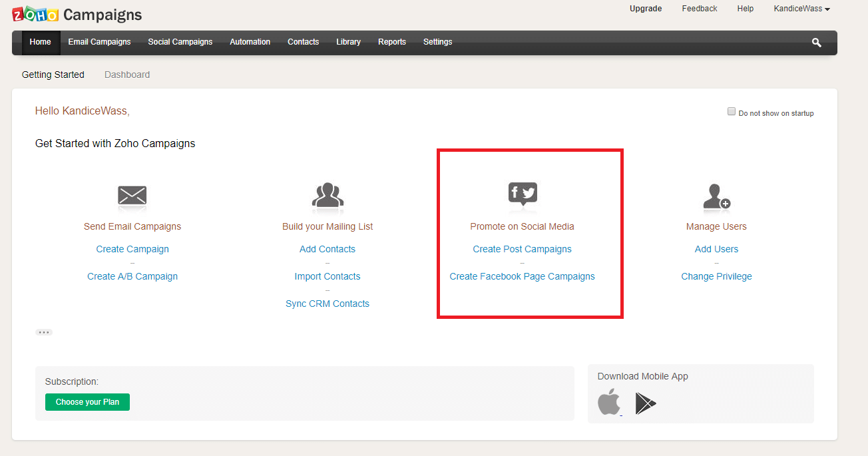Open the Contacts menu
868x456 pixels.
pyautogui.click(x=304, y=42)
